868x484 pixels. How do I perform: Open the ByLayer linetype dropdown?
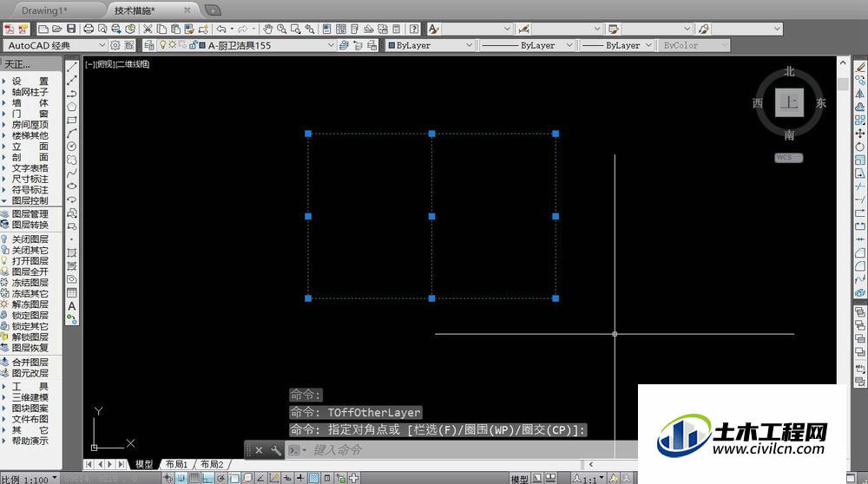527,45
